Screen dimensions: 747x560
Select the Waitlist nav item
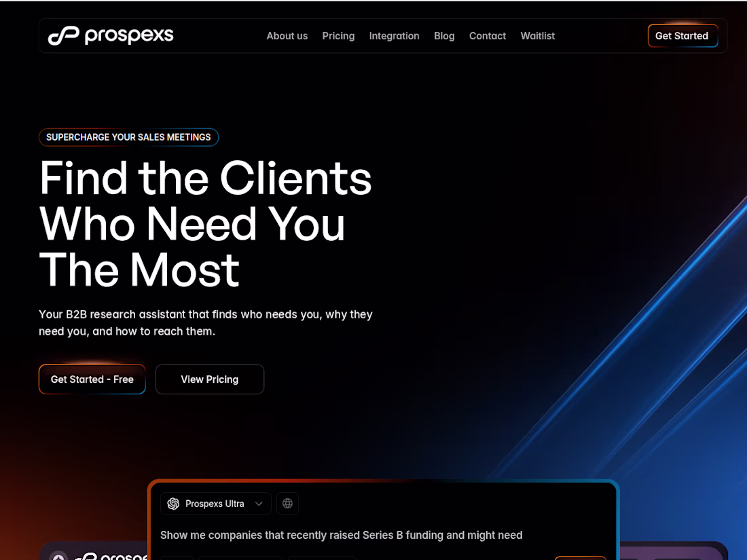pos(537,36)
